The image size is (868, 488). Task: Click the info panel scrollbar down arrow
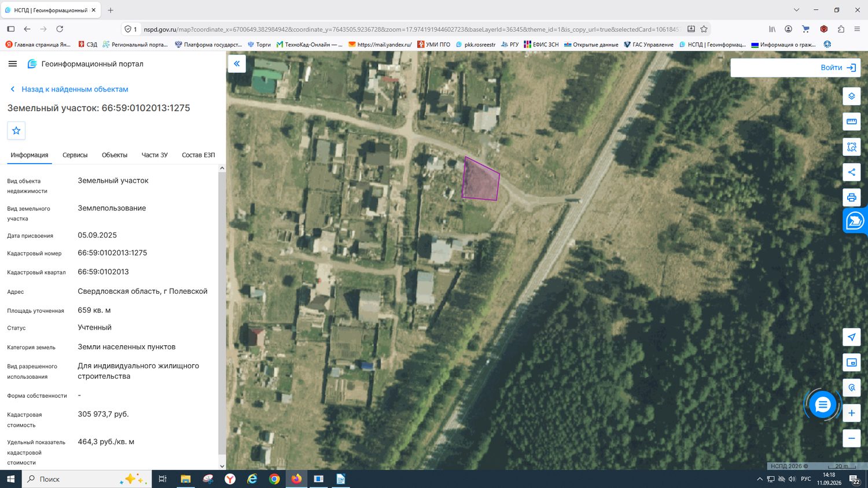click(222, 466)
